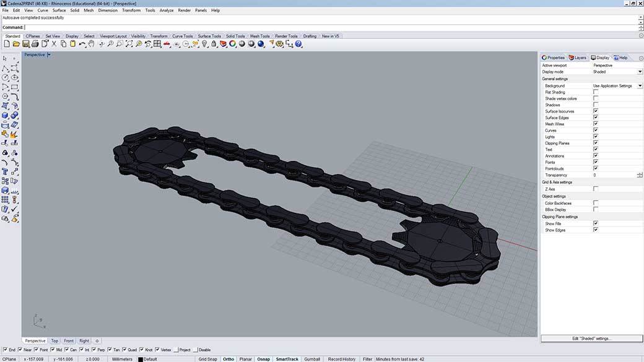This screenshot has height=362, width=644.
Task: Open the Surface menu
Action: (x=59, y=11)
